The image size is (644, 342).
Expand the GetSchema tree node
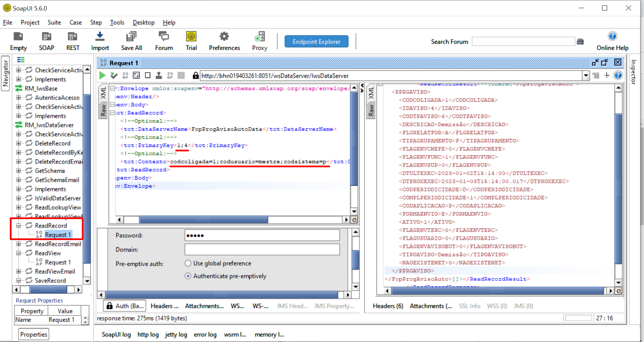[x=19, y=171]
